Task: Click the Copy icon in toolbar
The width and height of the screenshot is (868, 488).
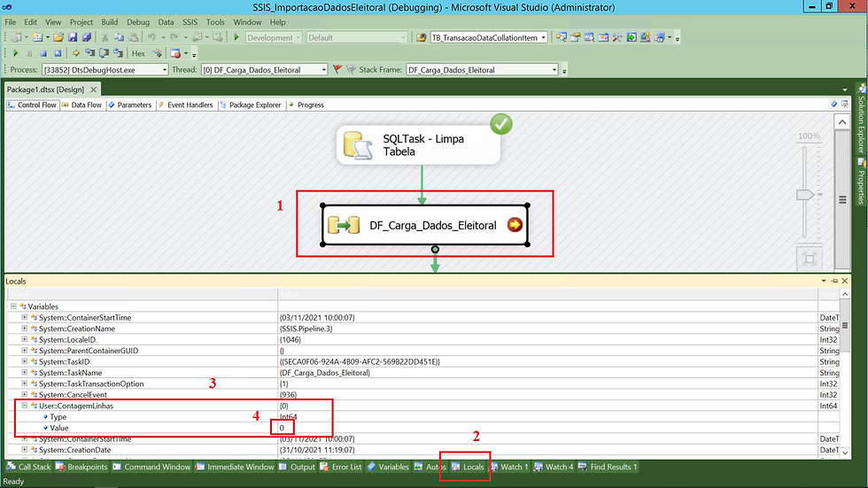Action: pos(119,37)
